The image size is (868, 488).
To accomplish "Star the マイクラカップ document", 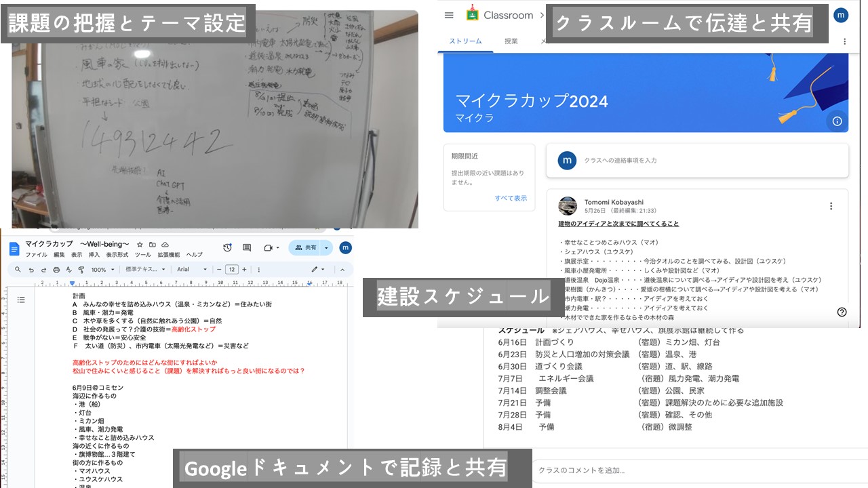I will [140, 245].
